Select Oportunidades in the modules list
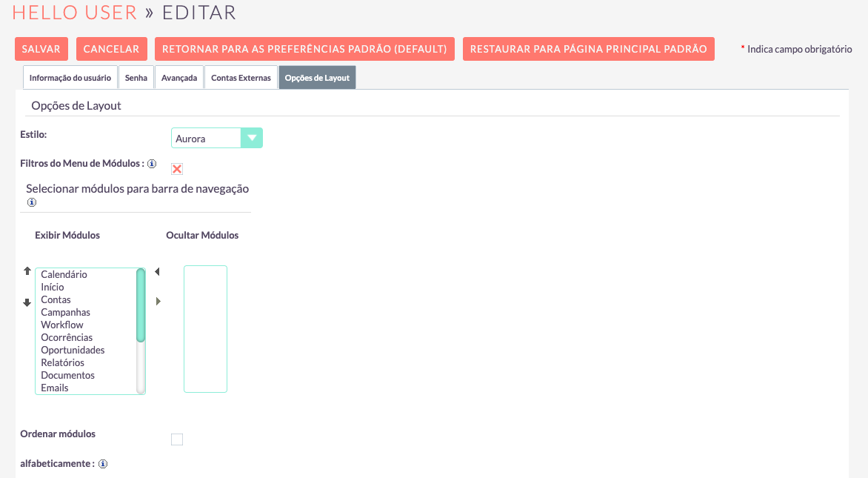The image size is (868, 478). [73, 350]
